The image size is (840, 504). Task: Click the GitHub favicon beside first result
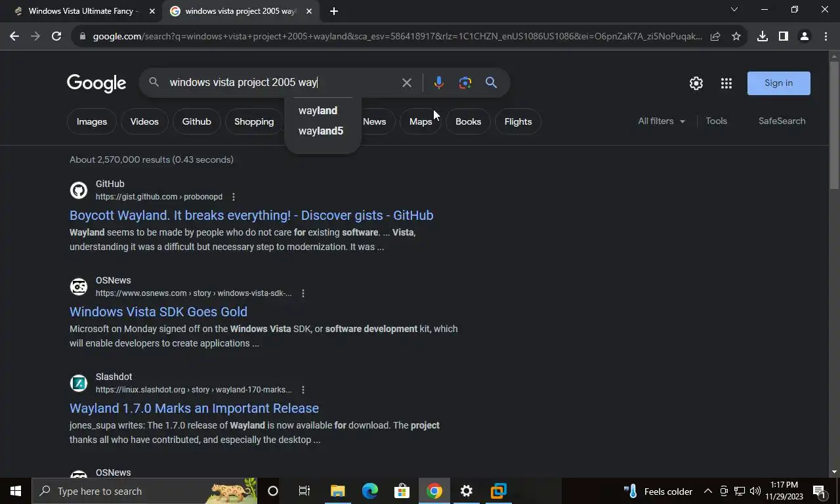pyautogui.click(x=79, y=190)
